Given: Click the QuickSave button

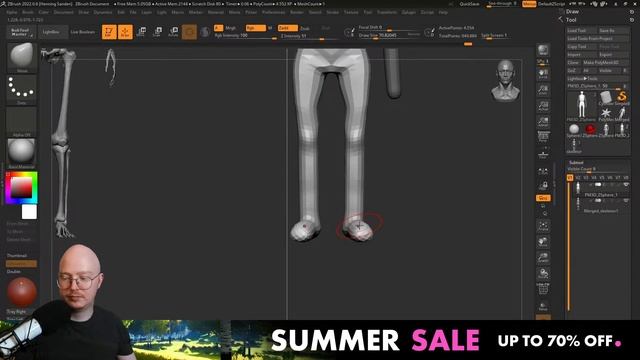Looking at the screenshot, I should (x=469, y=4).
